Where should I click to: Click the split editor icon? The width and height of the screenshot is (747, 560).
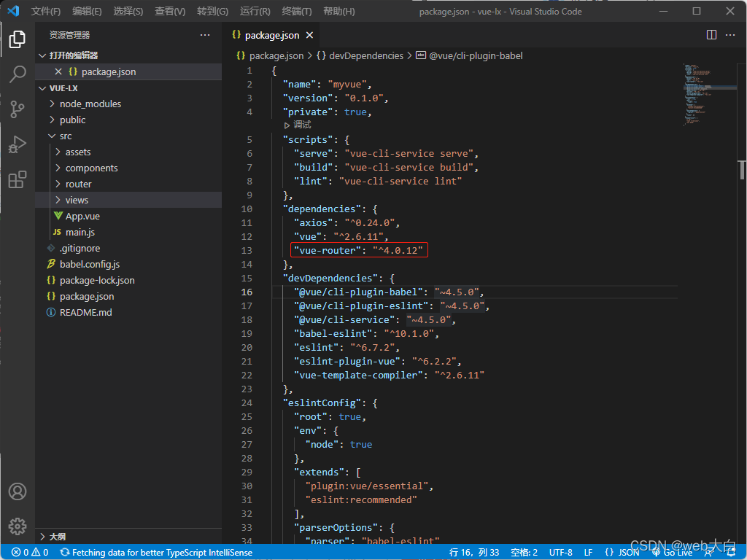711,35
